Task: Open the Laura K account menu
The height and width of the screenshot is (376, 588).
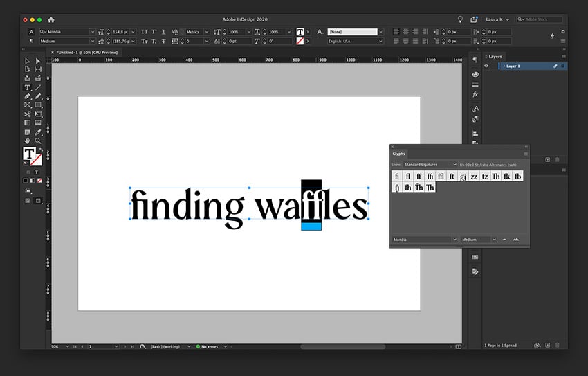Action: point(497,19)
